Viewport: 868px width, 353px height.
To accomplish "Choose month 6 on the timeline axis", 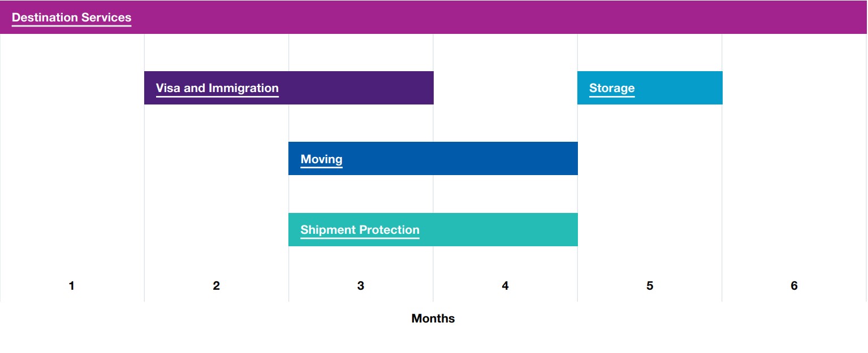I will (x=794, y=286).
